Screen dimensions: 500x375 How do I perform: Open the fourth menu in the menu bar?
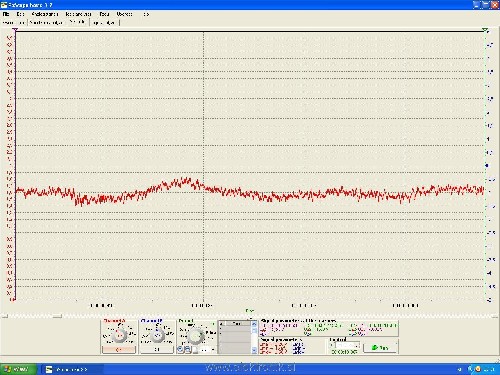(78, 14)
